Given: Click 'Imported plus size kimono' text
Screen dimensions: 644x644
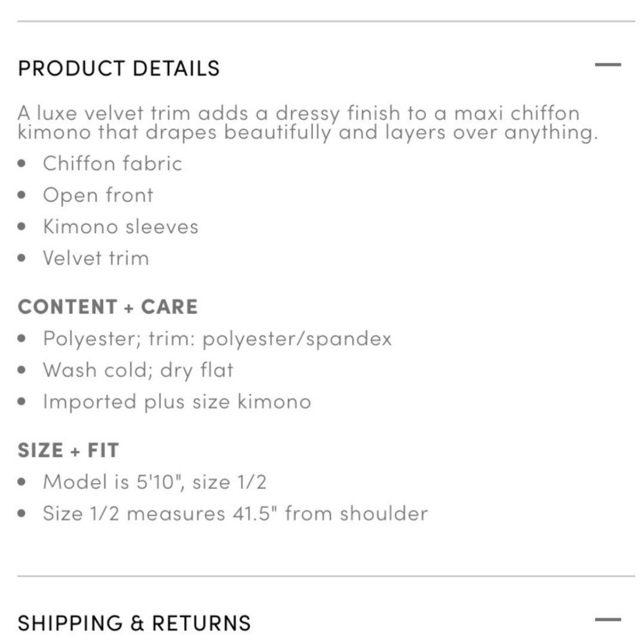Looking at the screenshot, I should (178, 402).
